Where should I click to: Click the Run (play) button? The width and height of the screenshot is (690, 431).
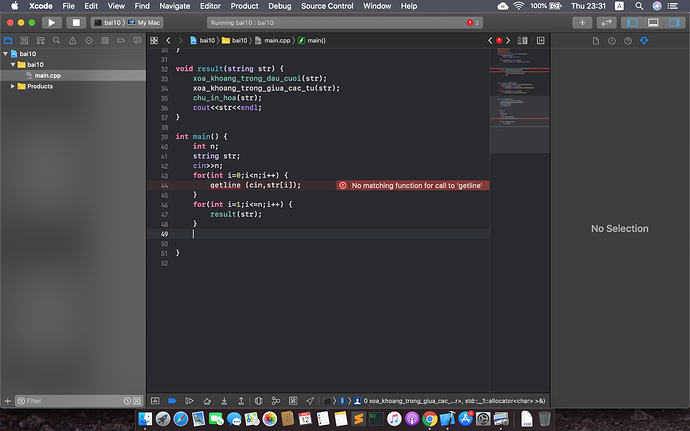pyautogui.click(x=51, y=22)
